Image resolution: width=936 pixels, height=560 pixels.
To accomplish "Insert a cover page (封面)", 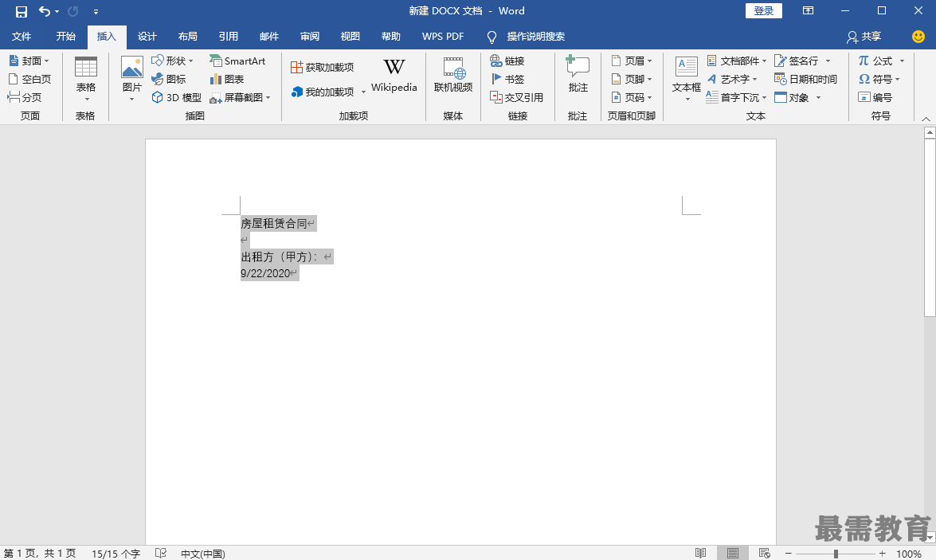I will tap(29, 61).
